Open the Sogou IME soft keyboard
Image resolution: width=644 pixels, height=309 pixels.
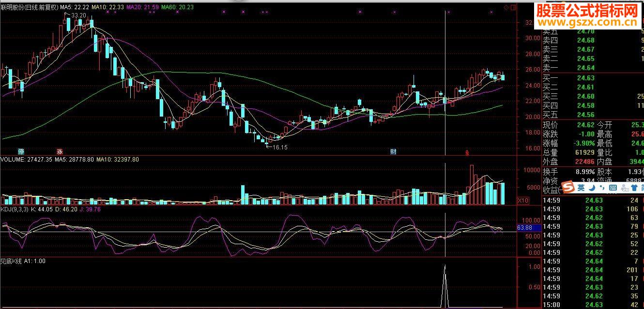[613, 188]
